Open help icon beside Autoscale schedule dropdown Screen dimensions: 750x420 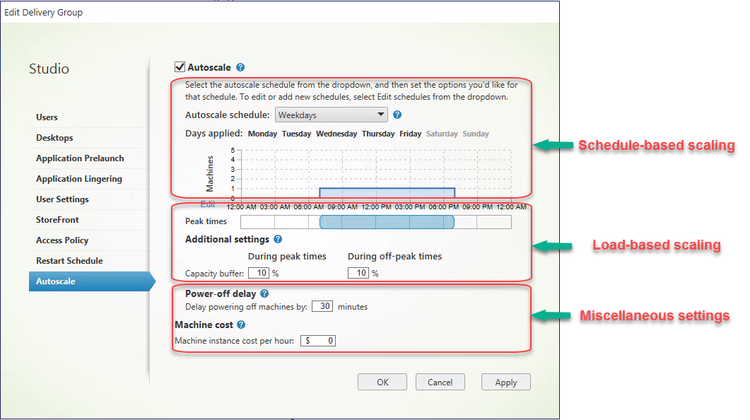point(397,115)
